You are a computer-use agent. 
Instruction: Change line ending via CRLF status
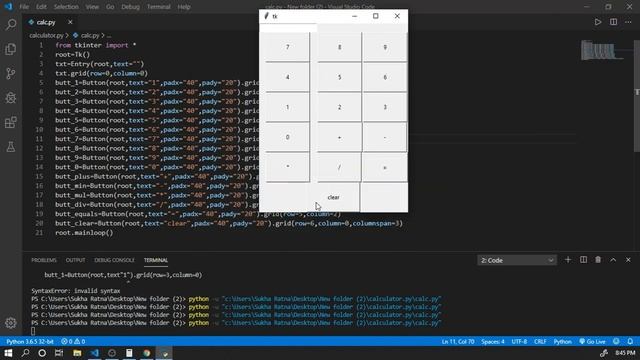pos(540,342)
